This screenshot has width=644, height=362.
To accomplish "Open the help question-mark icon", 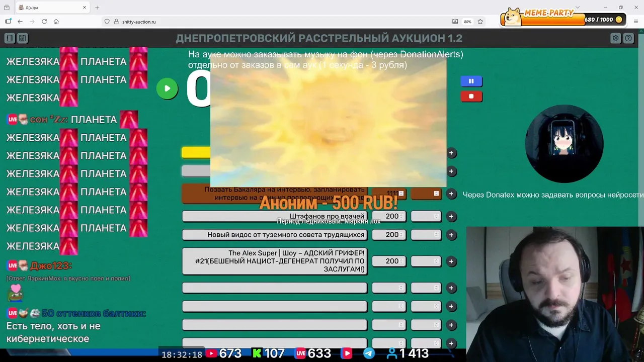I will 628,38.
